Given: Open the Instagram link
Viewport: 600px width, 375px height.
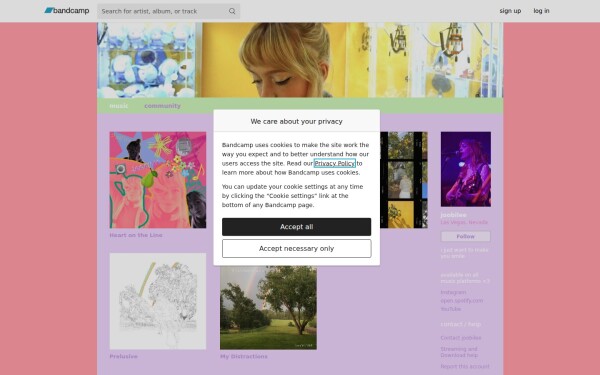Looking at the screenshot, I should point(453,292).
